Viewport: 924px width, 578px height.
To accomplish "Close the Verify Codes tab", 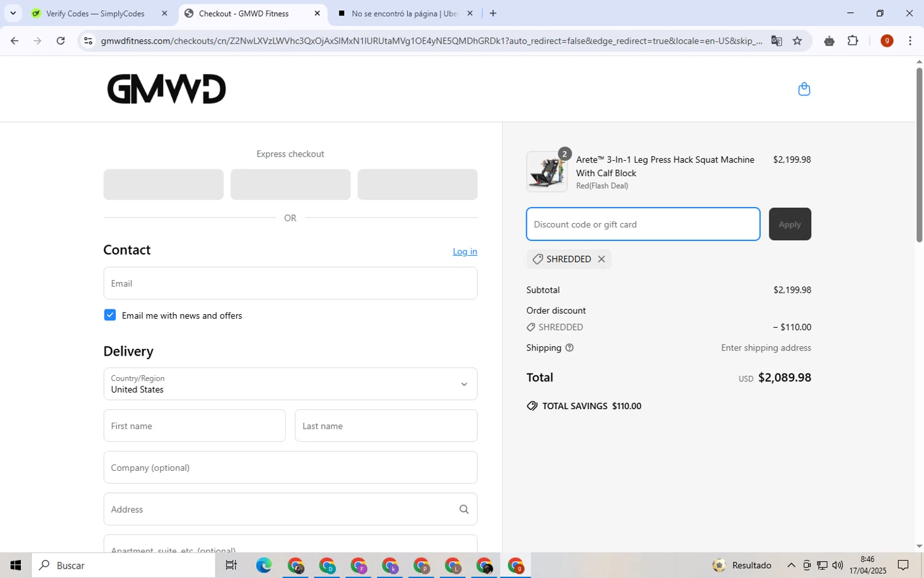I will tap(164, 13).
